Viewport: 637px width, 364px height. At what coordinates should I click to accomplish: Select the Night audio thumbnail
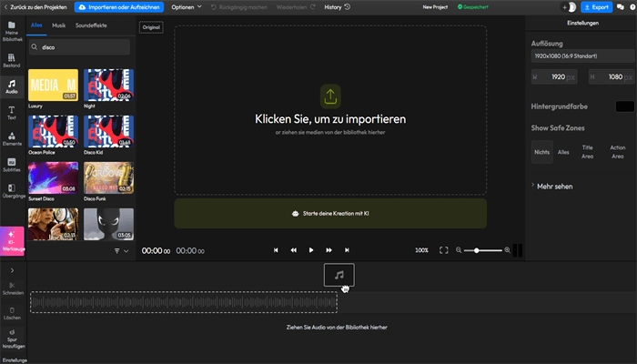pyautogui.click(x=108, y=85)
